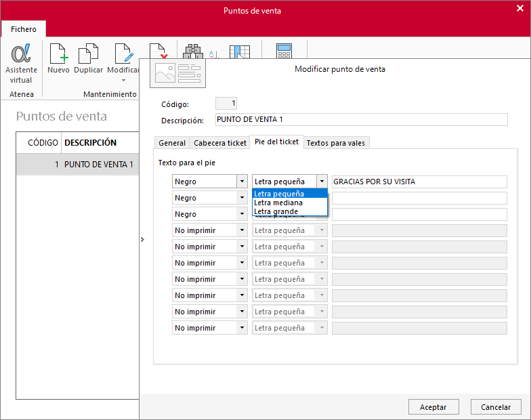The image size is (531, 420).
Task: Click the Cancelar button
Action: [496, 406]
